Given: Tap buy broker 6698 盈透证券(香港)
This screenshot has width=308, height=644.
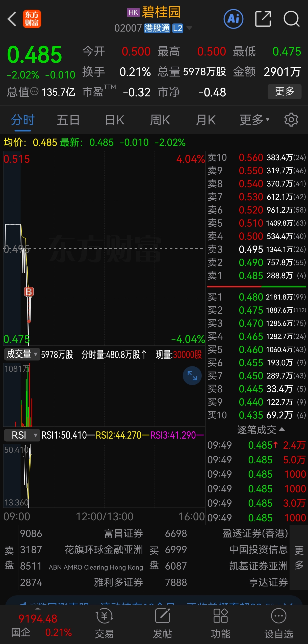Looking at the screenshot, I should tap(226, 534).
